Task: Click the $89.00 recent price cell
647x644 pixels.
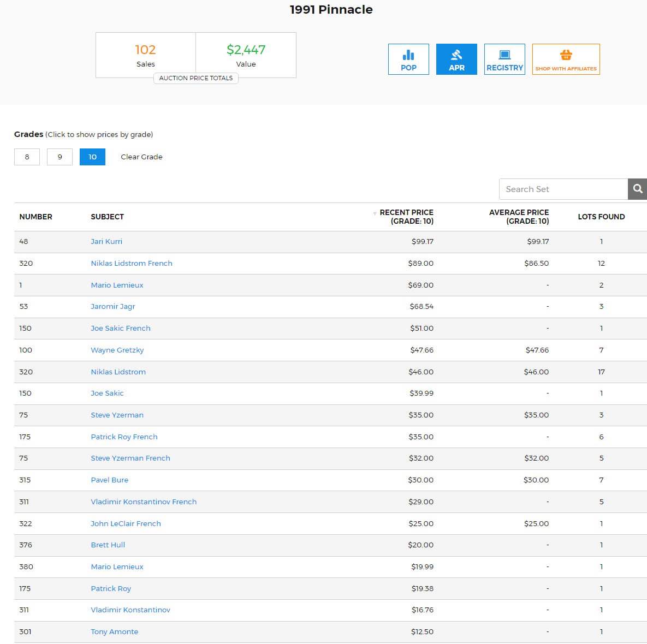Action: tap(421, 263)
